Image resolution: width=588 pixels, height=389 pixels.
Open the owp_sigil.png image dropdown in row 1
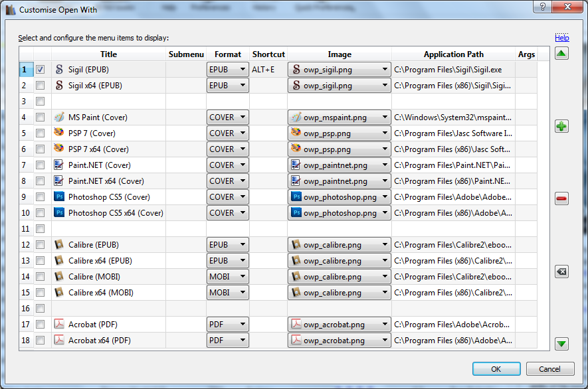click(x=340, y=69)
